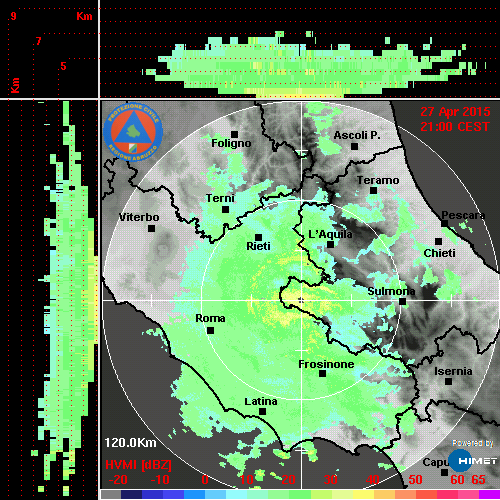The width and height of the screenshot is (500, 500).
Task: Click the radar center crosshair point
Action: coord(301,300)
